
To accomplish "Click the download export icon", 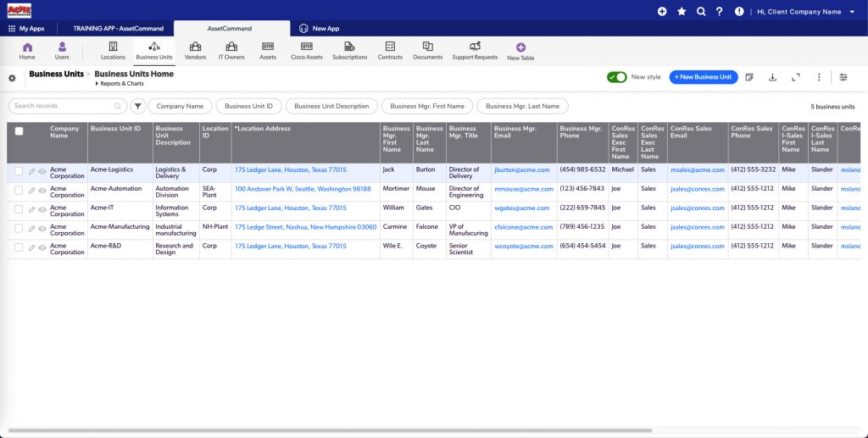I will [x=772, y=77].
